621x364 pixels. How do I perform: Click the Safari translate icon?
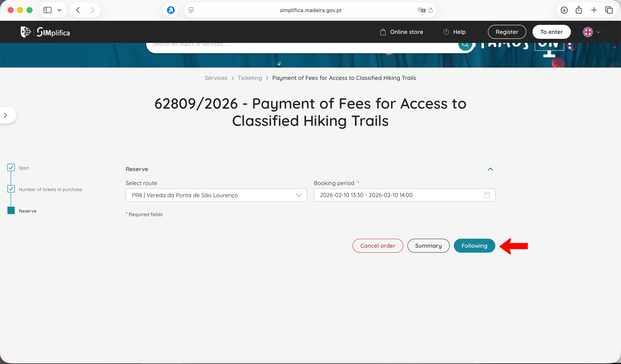point(421,10)
